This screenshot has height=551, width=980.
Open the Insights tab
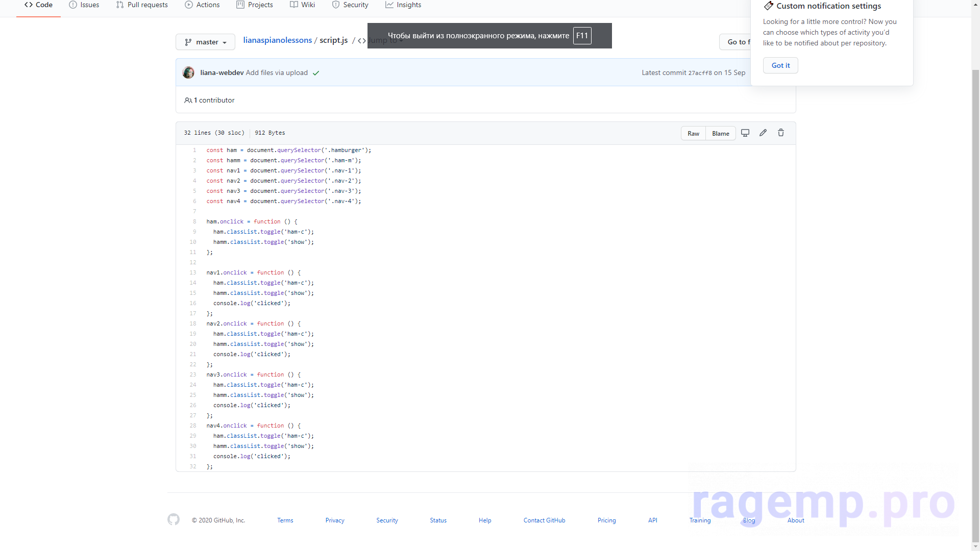(x=403, y=5)
